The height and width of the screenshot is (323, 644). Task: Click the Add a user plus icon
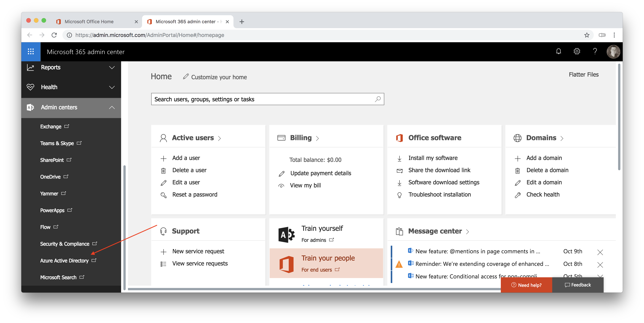pos(163,158)
